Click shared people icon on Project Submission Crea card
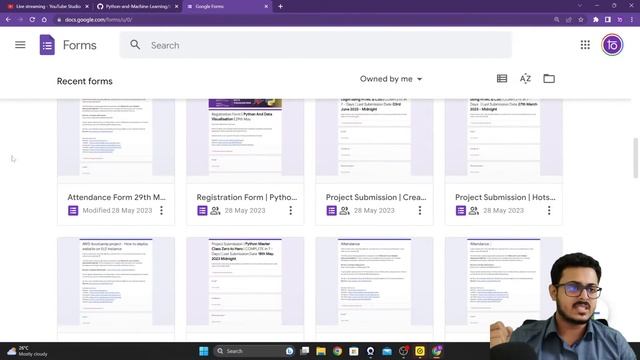 [344, 211]
